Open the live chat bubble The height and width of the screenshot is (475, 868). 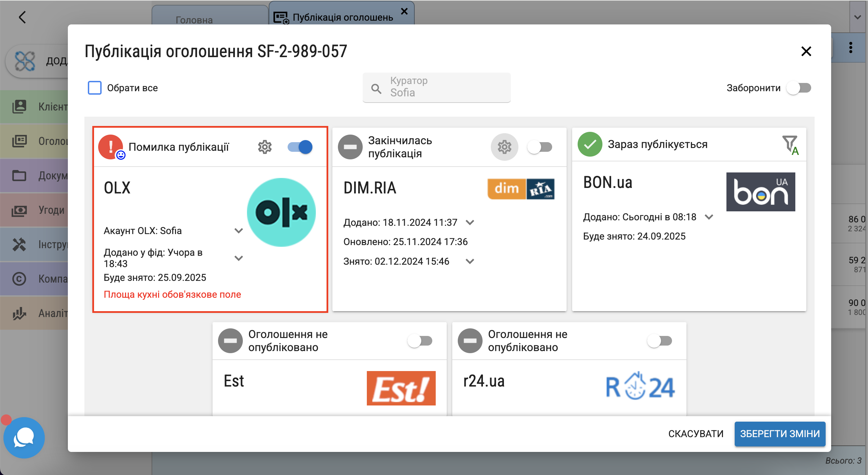tap(24, 437)
